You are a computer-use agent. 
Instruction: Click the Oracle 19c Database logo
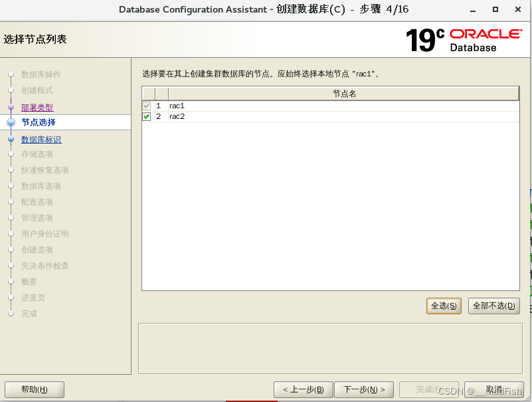464,40
